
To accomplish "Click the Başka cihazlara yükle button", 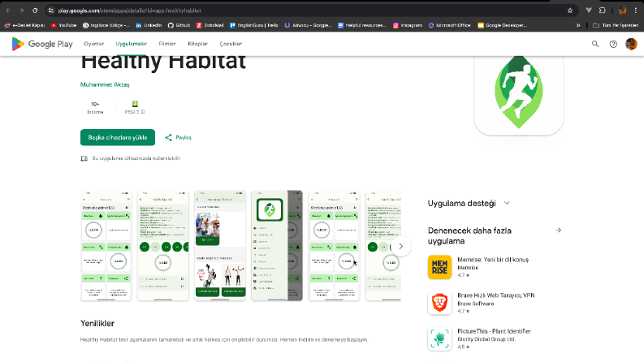I will pyautogui.click(x=118, y=137).
